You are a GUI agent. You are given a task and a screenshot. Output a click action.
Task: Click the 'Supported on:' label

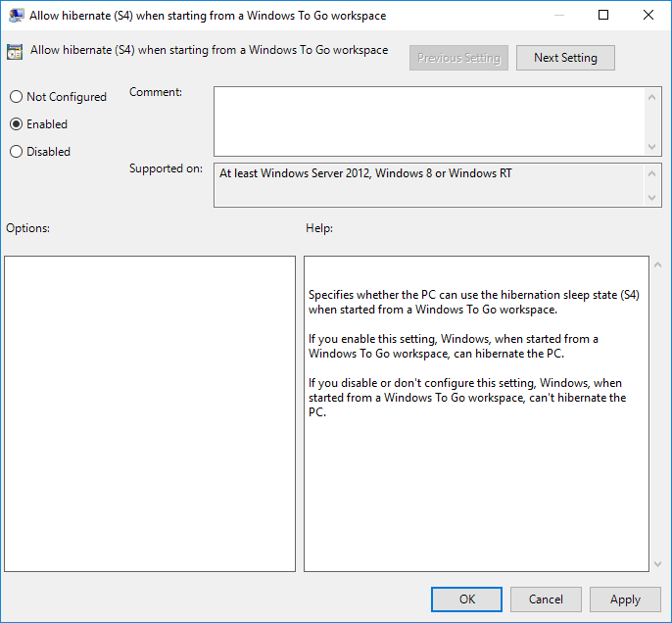166,168
